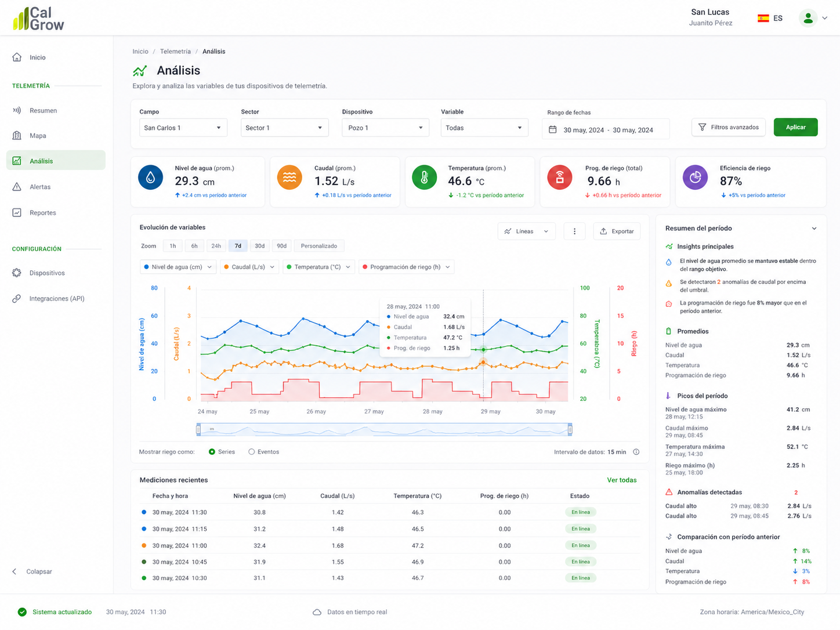Click the right handle of range slider
Image resolution: width=840 pixels, height=630 pixels.
coord(570,430)
